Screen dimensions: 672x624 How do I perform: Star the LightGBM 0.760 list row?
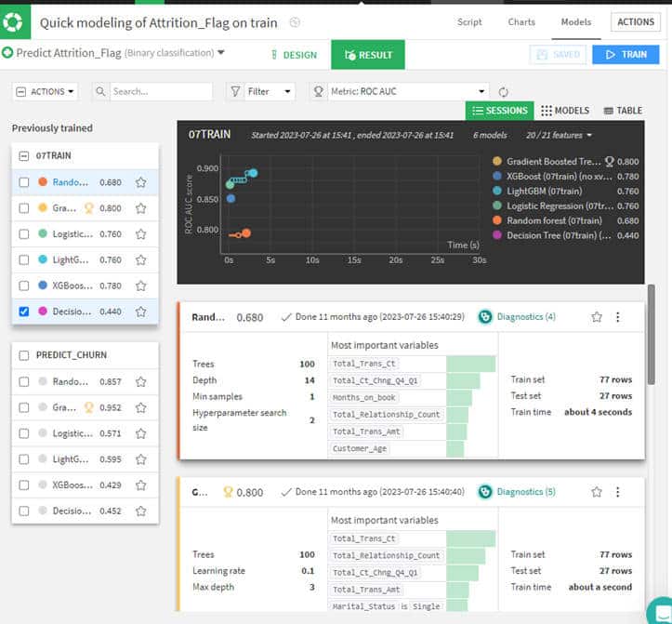click(x=141, y=259)
